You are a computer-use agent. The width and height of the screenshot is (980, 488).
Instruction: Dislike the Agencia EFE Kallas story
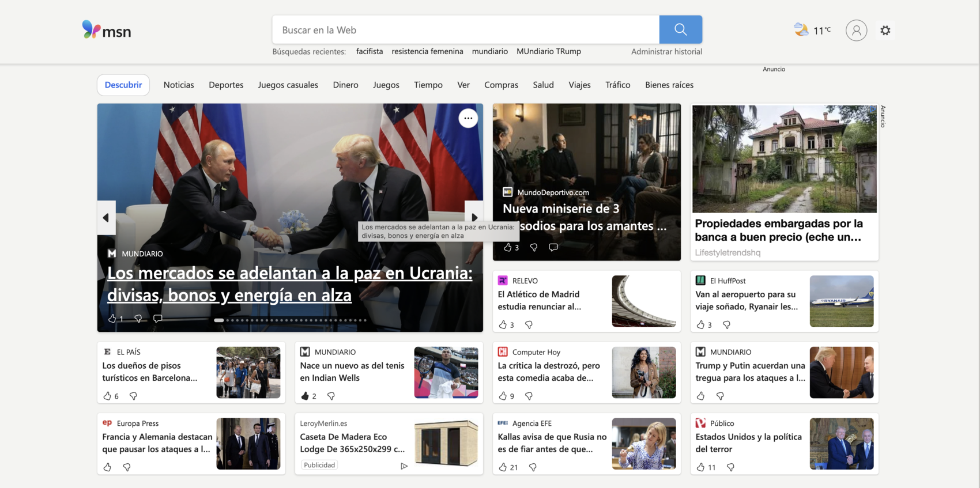point(533,467)
